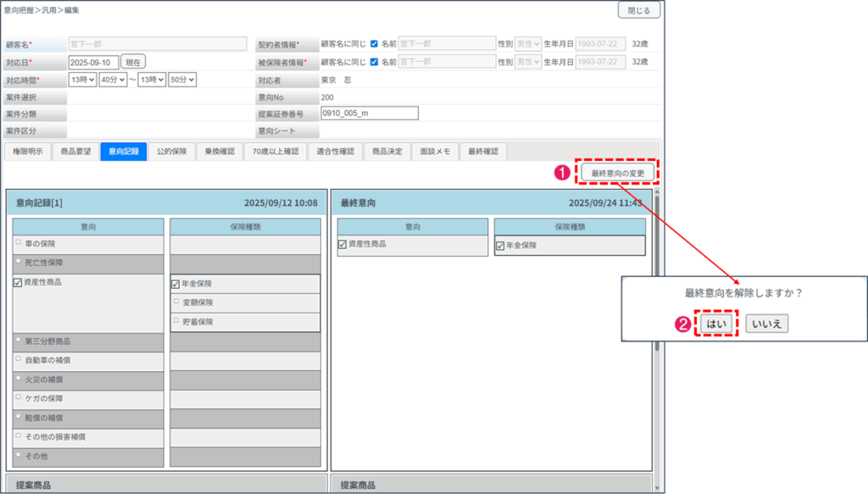The image size is (868, 499).
Task: Go to the 70歳以上確認 tab
Action: pos(275,152)
